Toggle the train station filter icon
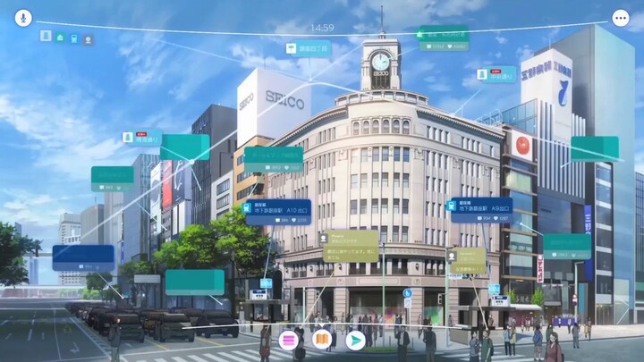Image resolution: width=644 pixels, height=362 pixels. 74,39
